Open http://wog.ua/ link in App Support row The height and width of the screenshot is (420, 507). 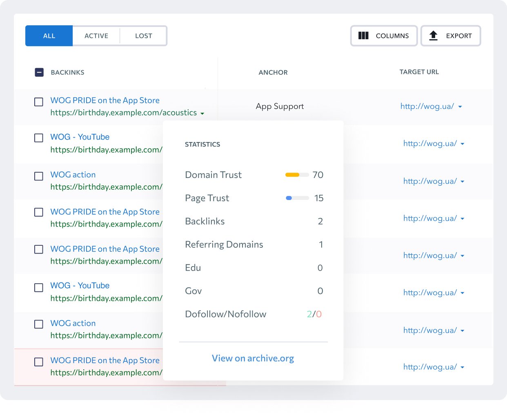point(427,107)
